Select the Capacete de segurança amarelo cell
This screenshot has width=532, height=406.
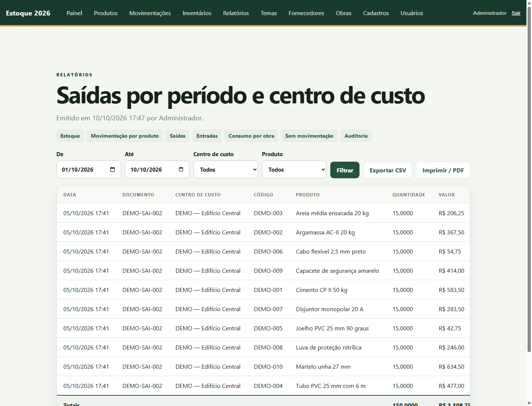[x=337, y=271]
